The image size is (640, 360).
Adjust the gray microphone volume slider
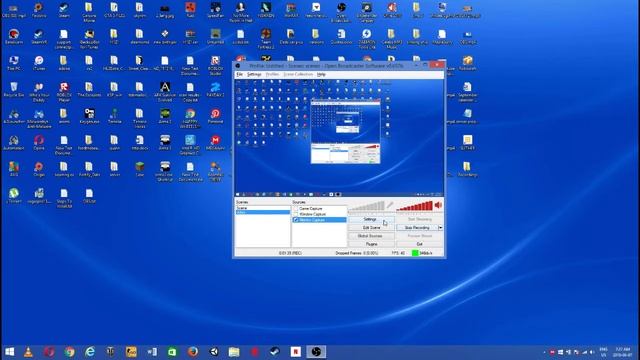click(367, 206)
